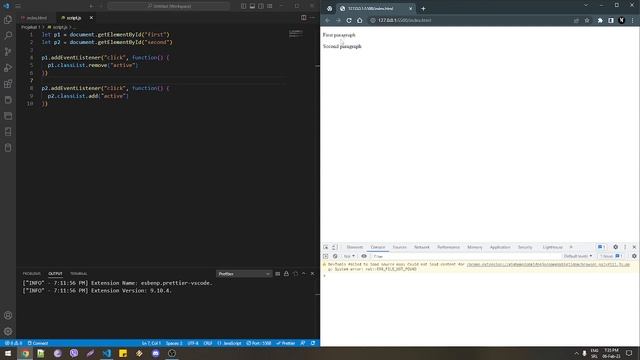Screen dimensions: 640x360
Task: Open the Explorer view in VS Code
Action: (x=8, y=20)
